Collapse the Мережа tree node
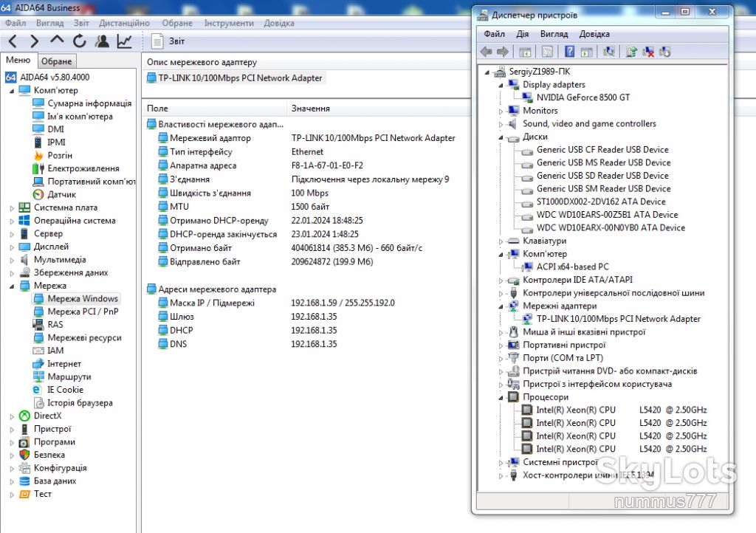756x533 pixels. [12, 286]
